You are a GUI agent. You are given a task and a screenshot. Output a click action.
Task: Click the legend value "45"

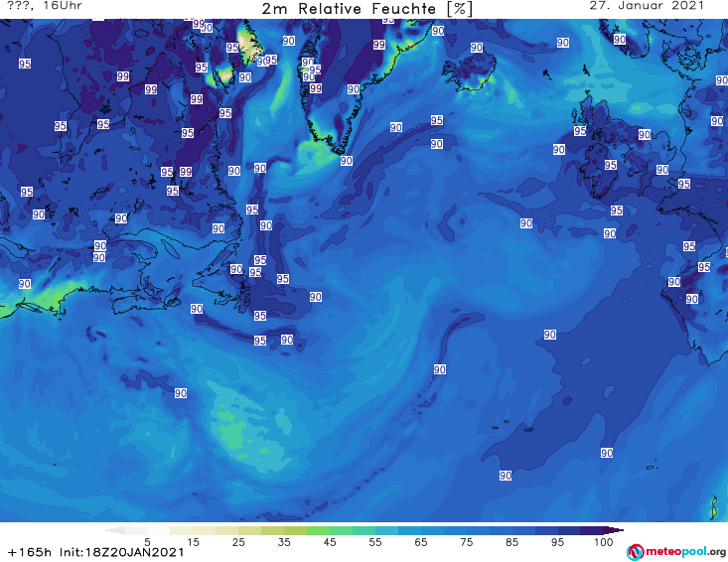330,542
